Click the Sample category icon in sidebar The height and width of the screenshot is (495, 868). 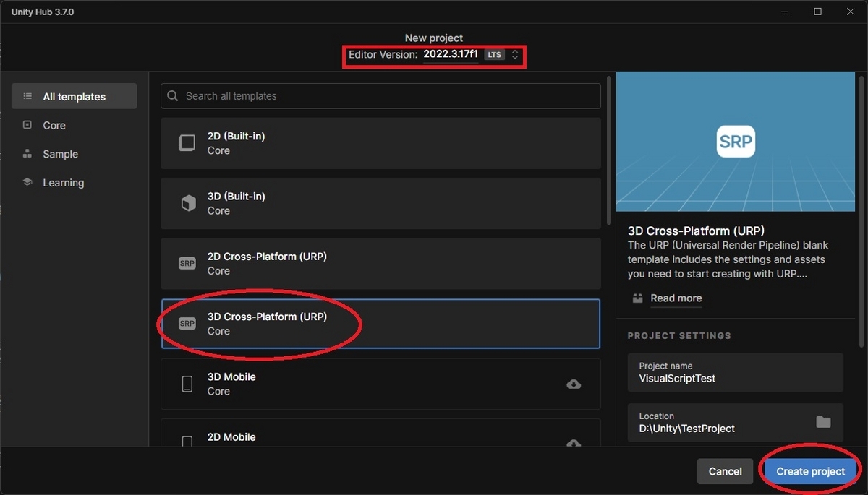tap(27, 154)
